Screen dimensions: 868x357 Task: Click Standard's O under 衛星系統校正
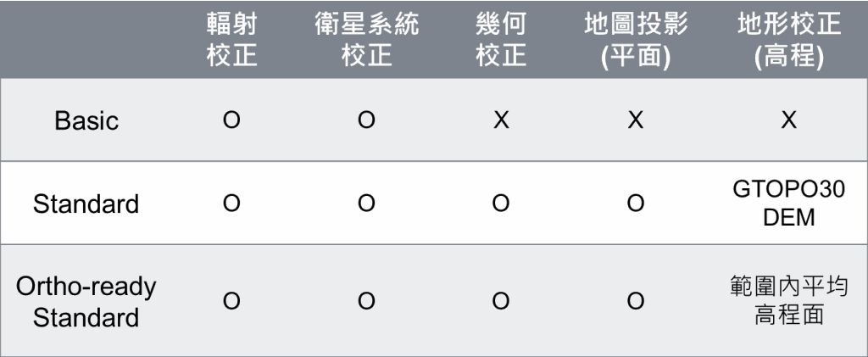point(366,204)
